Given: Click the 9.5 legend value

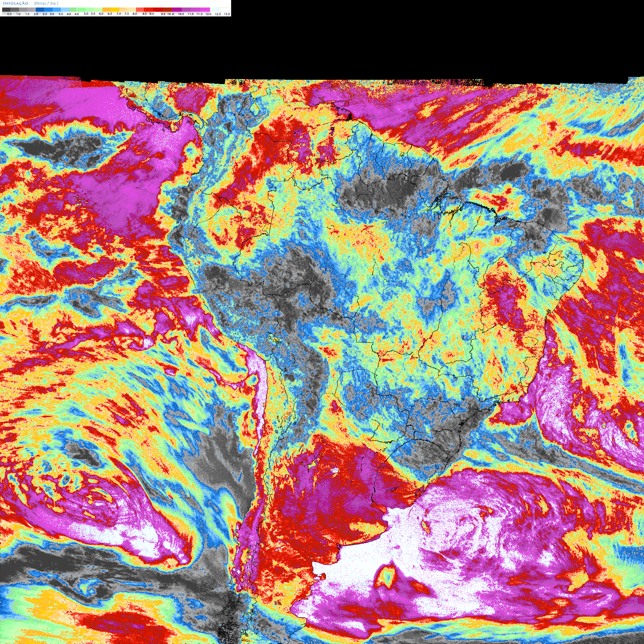Looking at the screenshot, I should [x=163, y=14].
